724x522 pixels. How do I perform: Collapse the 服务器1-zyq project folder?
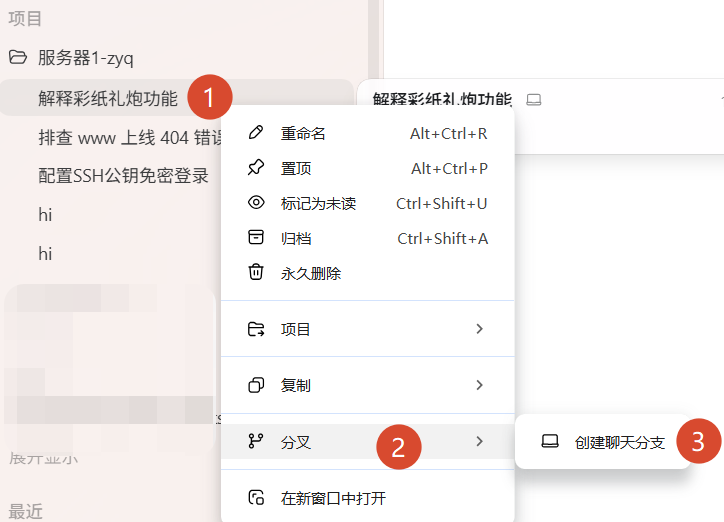(x=85, y=58)
